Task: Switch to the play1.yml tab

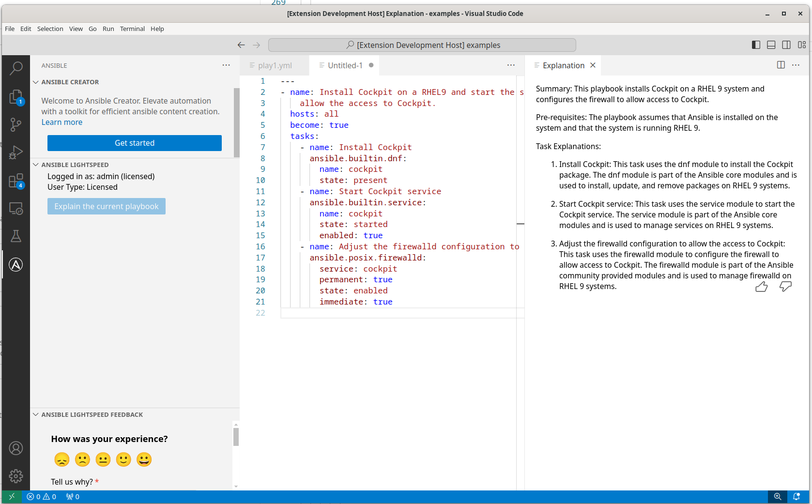Action: [x=275, y=65]
